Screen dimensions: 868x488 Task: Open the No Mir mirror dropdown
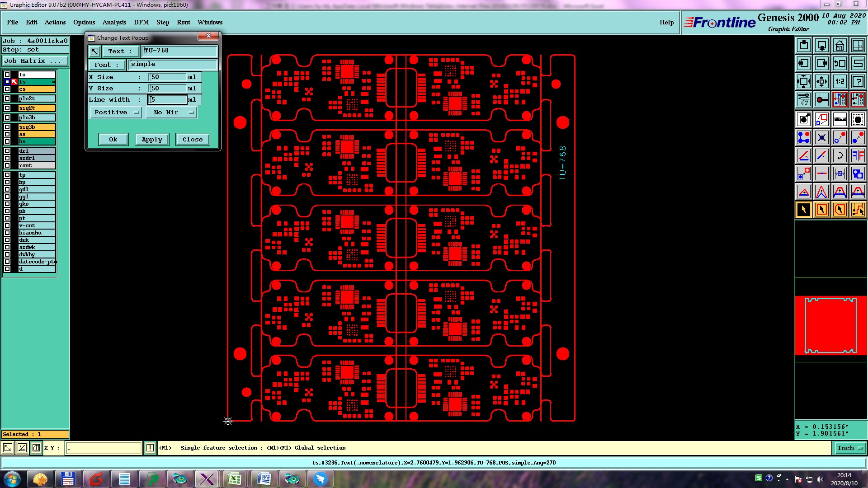click(x=172, y=113)
